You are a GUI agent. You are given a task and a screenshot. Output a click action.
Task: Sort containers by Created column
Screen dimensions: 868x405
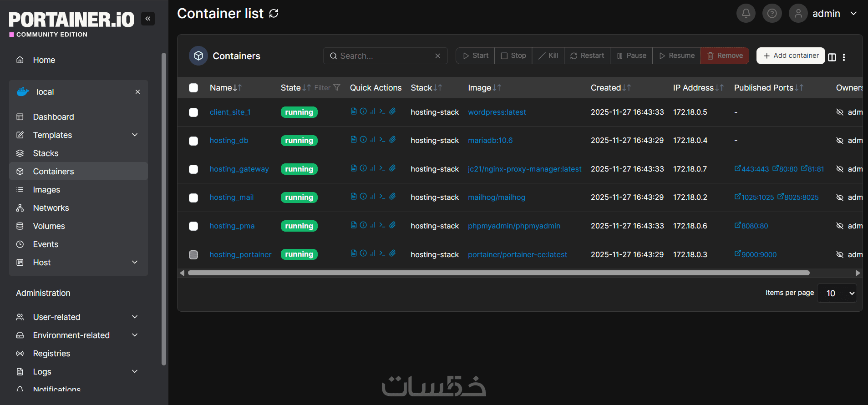click(x=611, y=88)
